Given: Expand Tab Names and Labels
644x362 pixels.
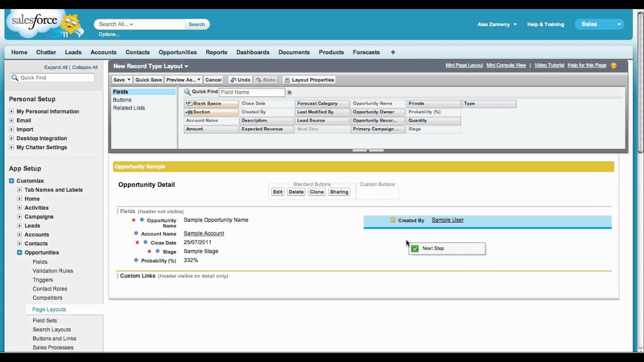Looking at the screenshot, I should pyautogui.click(x=20, y=190).
